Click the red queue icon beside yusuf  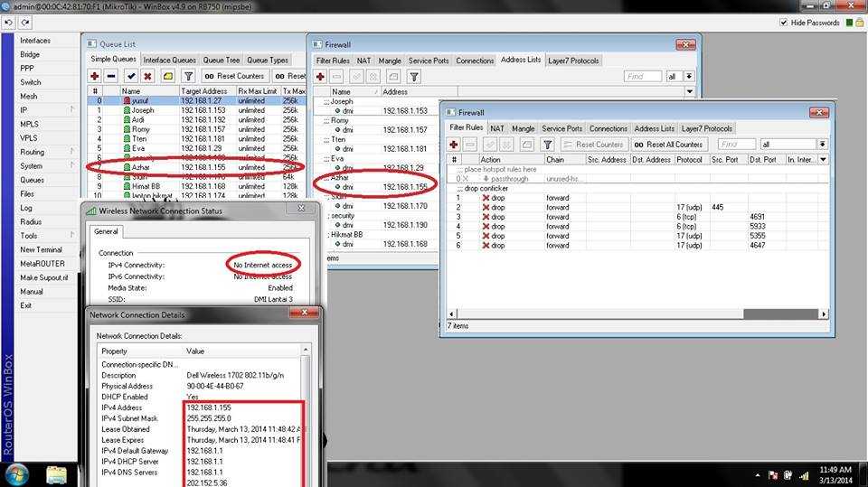127,100
